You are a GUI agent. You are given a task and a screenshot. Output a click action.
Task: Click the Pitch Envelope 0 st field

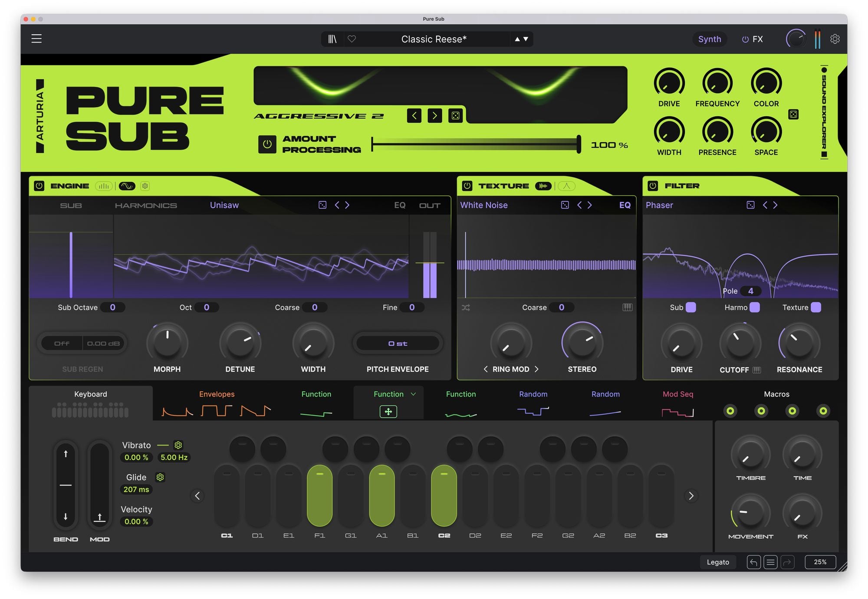point(398,344)
